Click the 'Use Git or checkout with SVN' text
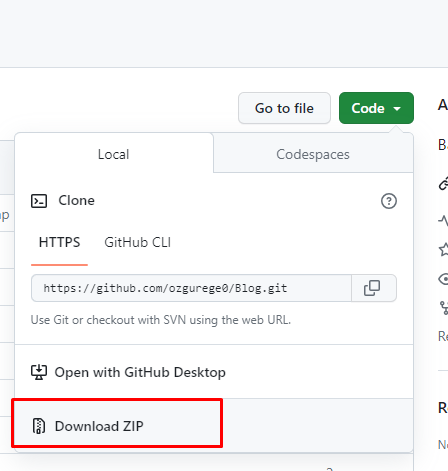This screenshot has height=471, width=448. click(x=161, y=320)
